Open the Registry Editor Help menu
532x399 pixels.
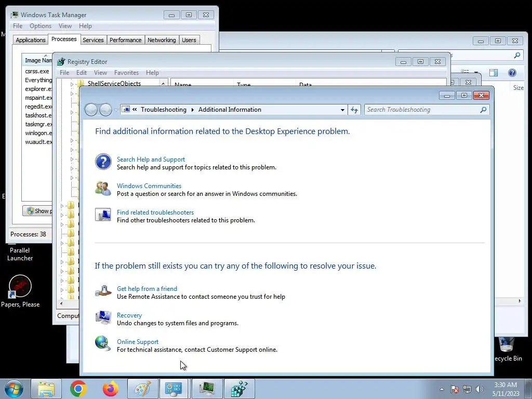[x=152, y=73]
